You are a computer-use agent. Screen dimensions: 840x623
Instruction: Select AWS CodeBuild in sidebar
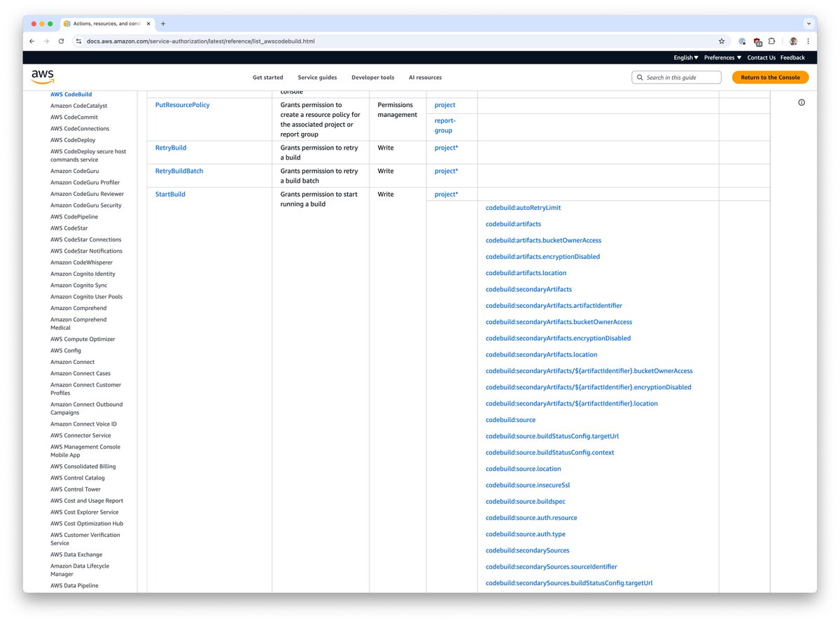[x=71, y=94]
